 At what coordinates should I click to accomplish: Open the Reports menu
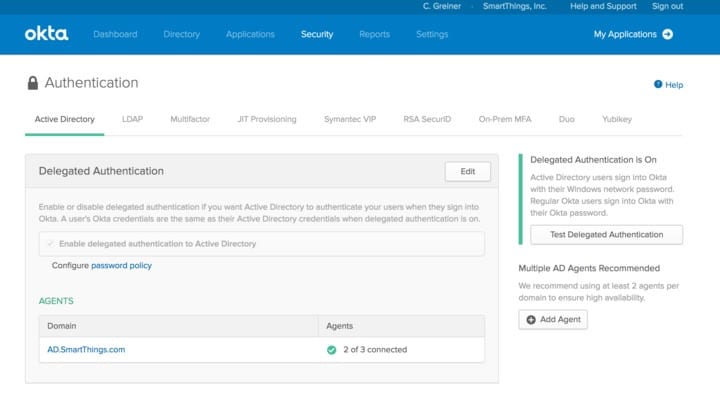click(x=374, y=34)
